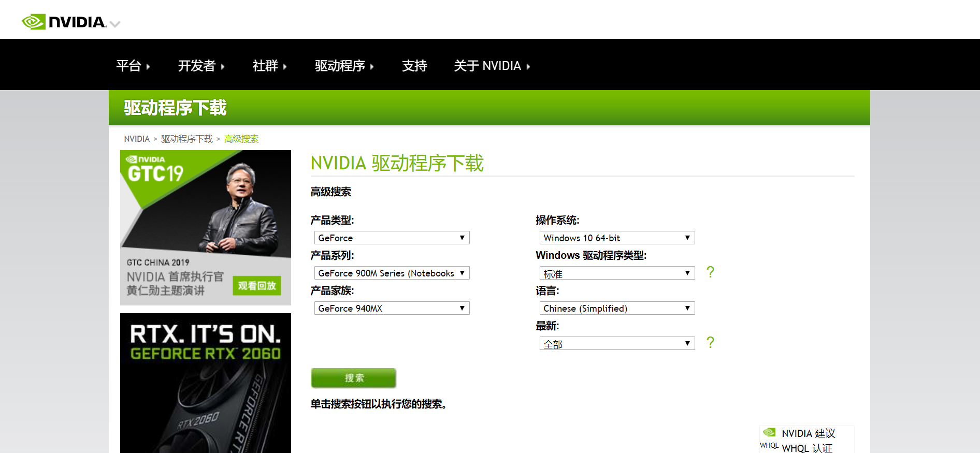Image resolution: width=980 pixels, height=453 pixels.
Task: Click help question mark beside 最新 dropdown
Action: (710, 342)
